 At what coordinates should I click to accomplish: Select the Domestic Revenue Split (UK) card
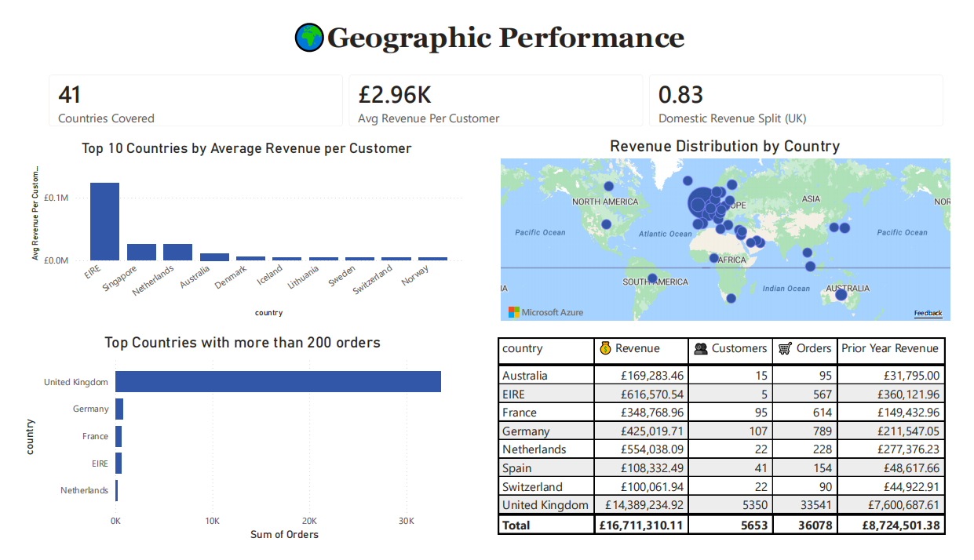(x=796, y=100)
